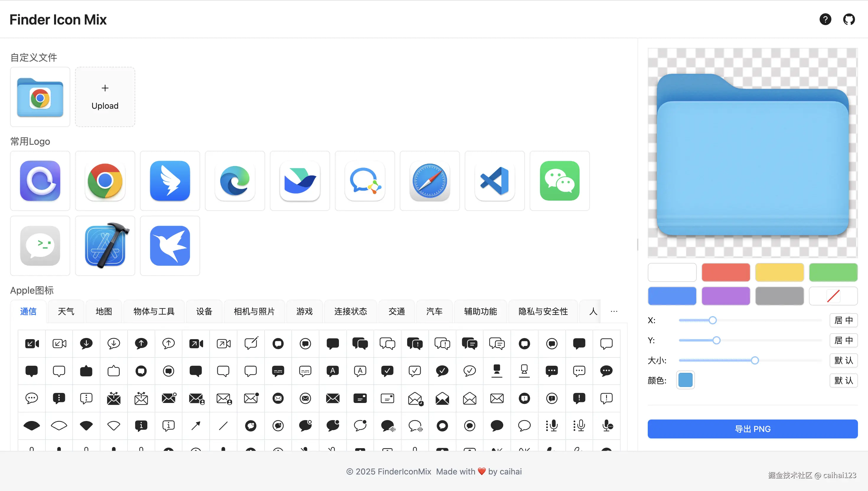This screenshot has height=491, width=868.
Task: Switch to the 通信 tab
Action: 28,311
